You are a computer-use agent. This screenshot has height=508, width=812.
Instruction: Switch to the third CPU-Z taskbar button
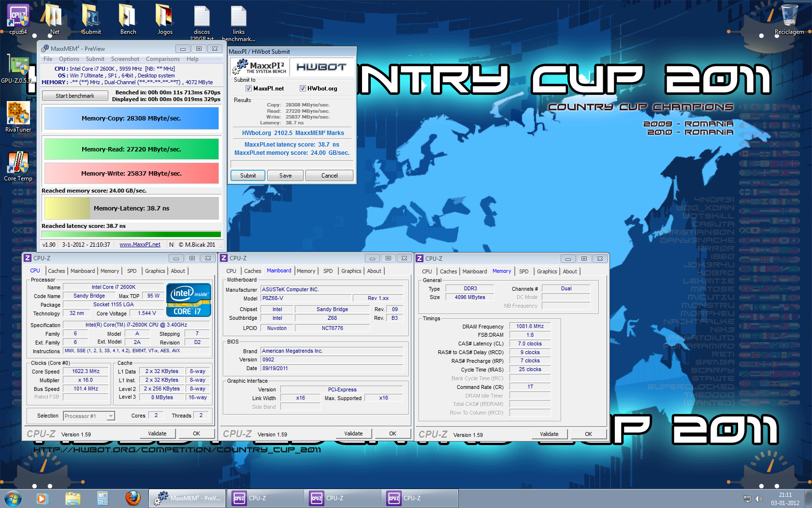click(420, 498)
